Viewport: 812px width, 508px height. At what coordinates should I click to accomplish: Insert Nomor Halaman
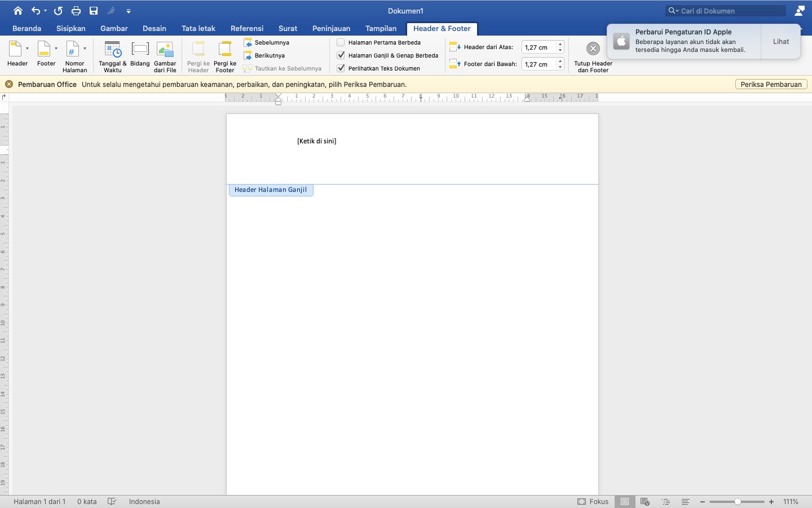pos(73,56)
